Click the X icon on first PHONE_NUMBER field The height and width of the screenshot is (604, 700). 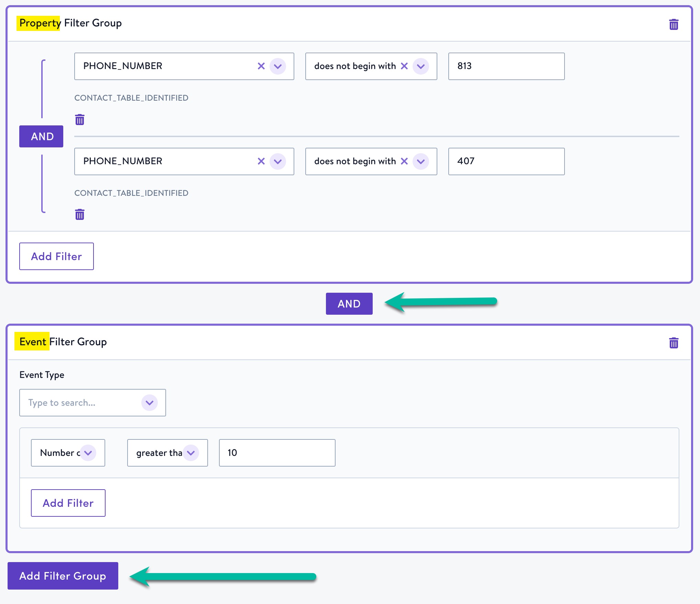[x=260, y=66]
